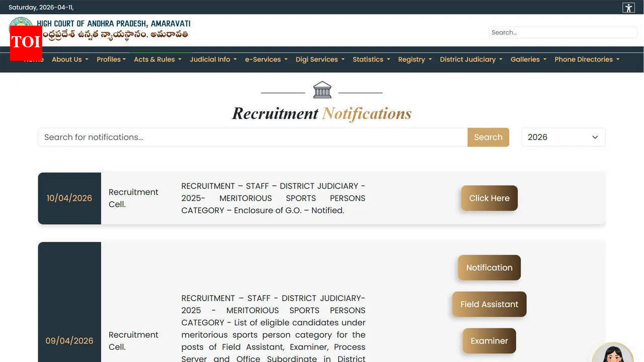Open the Acts & Rules menu
The height and width of the screenshot is (362, 644).
click(x=157, y=59)
